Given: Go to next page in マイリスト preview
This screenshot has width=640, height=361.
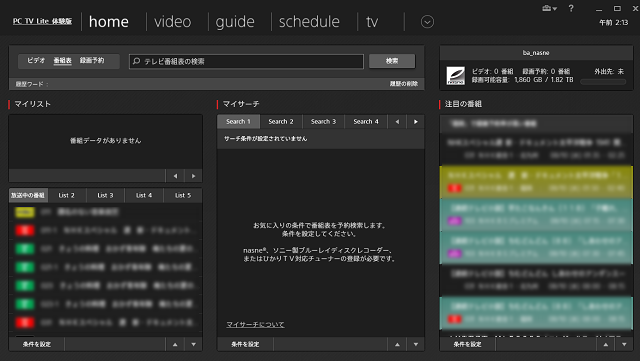Looking at the screenshot, I should click(x=193, y=176).
